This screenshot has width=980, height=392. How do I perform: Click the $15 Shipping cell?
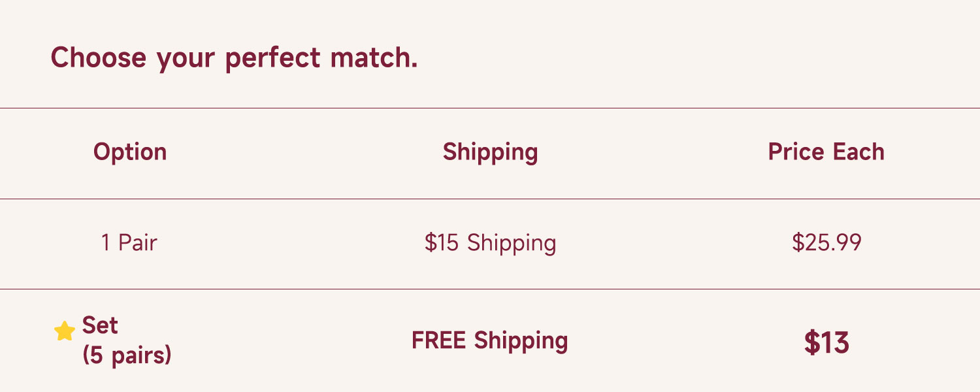click(490, 243)
